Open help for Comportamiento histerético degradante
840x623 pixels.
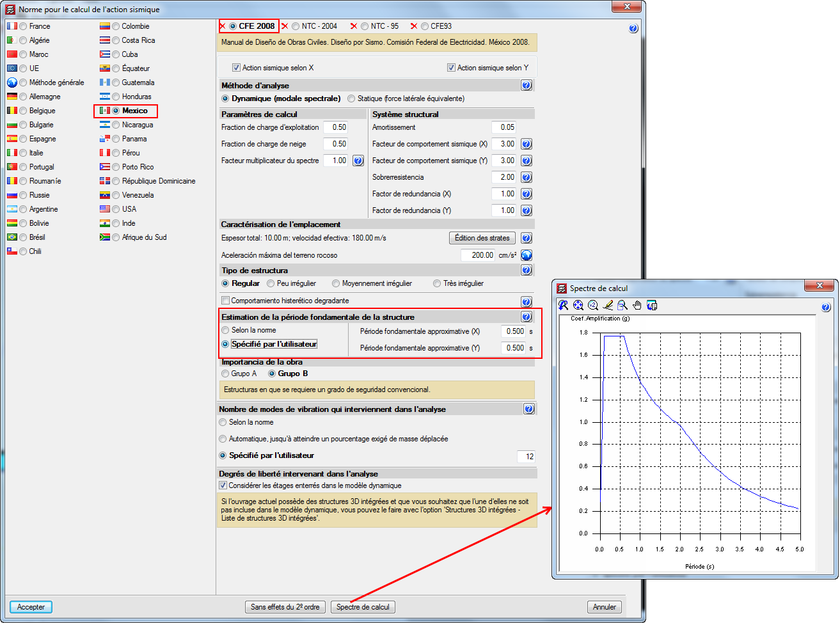tap(527, 301)
